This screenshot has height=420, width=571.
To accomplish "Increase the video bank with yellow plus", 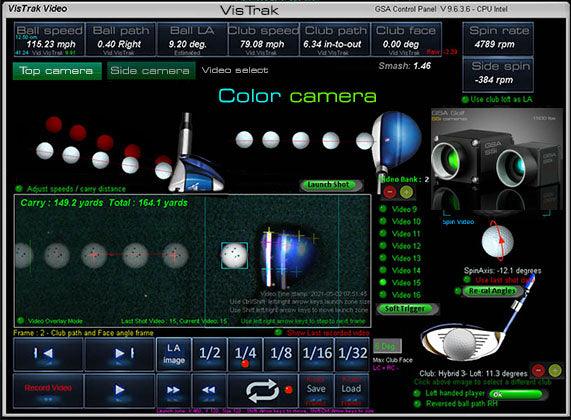I will point(406,192).
